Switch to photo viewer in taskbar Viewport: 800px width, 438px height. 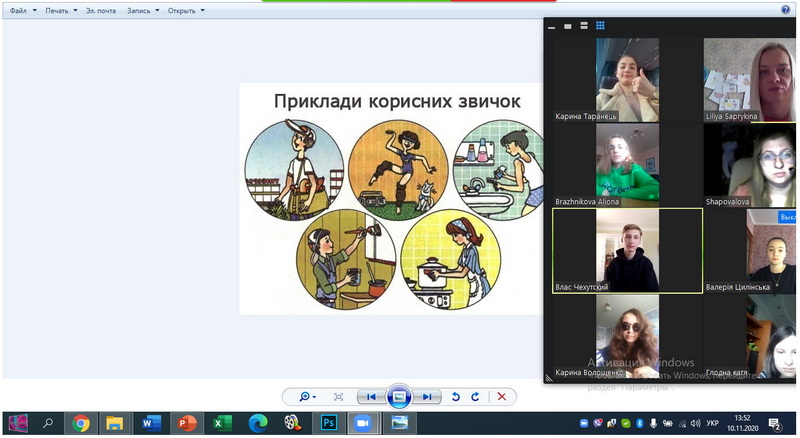[399, 423]
